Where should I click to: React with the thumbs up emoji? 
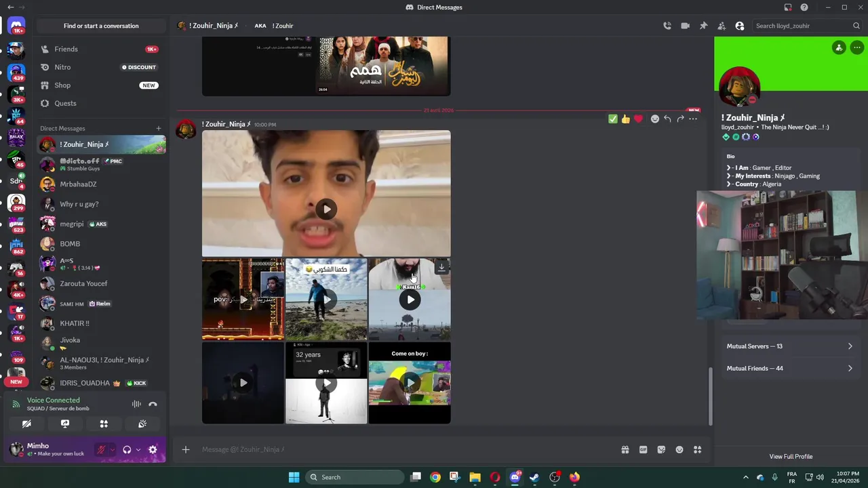coord(625,119)
